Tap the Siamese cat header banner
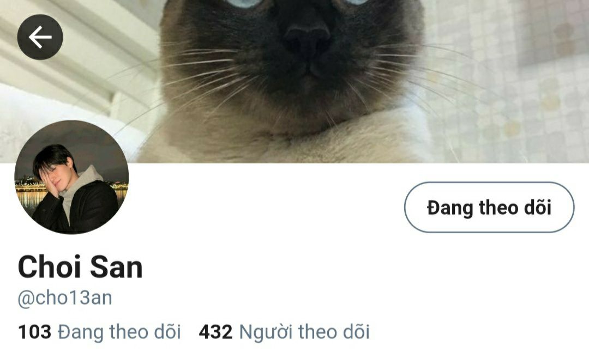589x364 pixels. coord(294,81)
